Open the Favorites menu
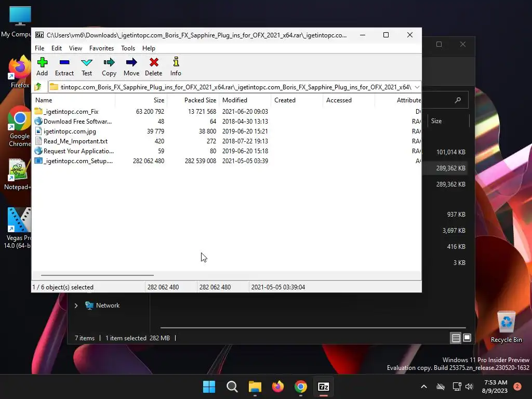This screenshot has height=399, width=532. coord(101,48)
